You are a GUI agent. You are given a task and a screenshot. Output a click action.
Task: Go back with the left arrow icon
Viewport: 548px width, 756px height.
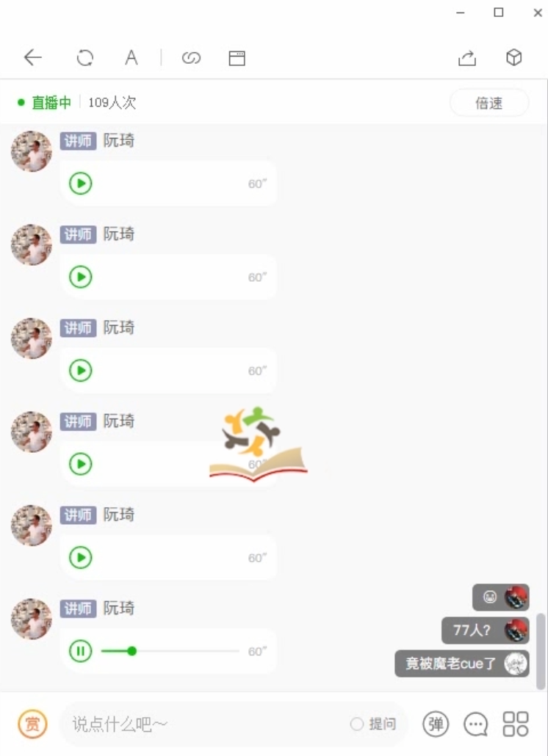pyautogui.click(x=33, y=57)
